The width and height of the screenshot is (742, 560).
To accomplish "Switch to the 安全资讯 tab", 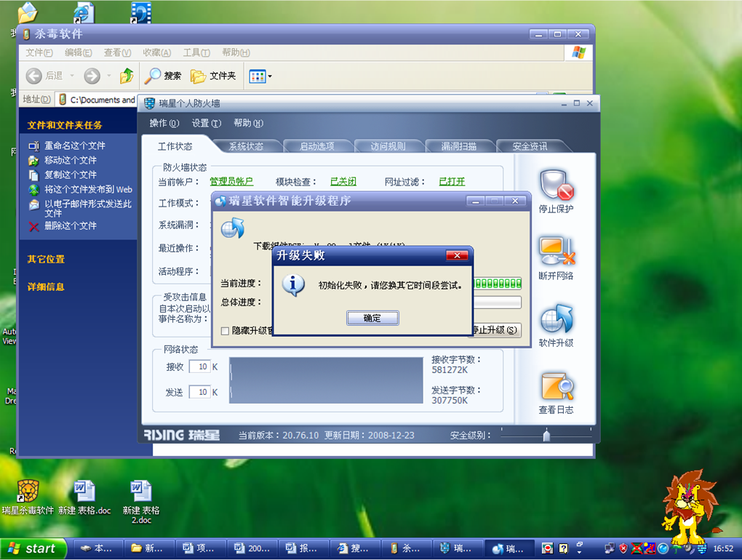I will [530, 146].
